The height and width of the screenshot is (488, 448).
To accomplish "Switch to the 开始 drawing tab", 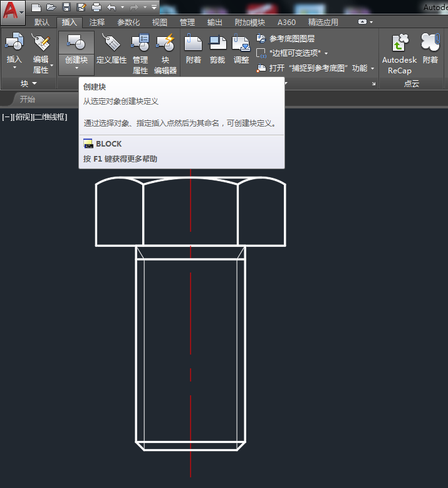I will pos(28,99).
